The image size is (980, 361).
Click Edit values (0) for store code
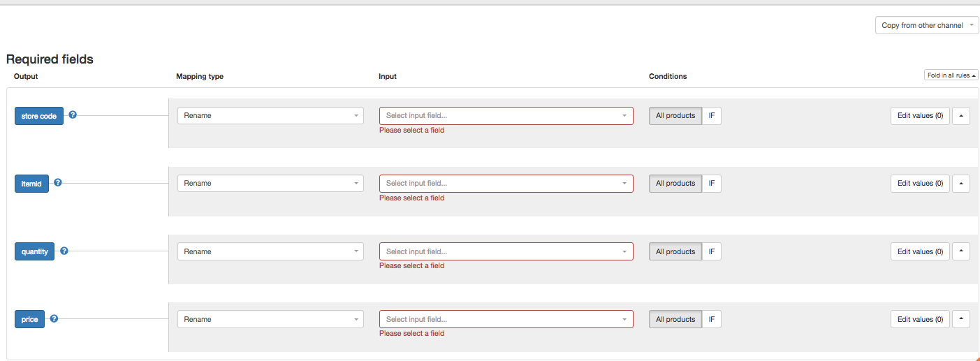pyautogui.click(x=919, y=116)
